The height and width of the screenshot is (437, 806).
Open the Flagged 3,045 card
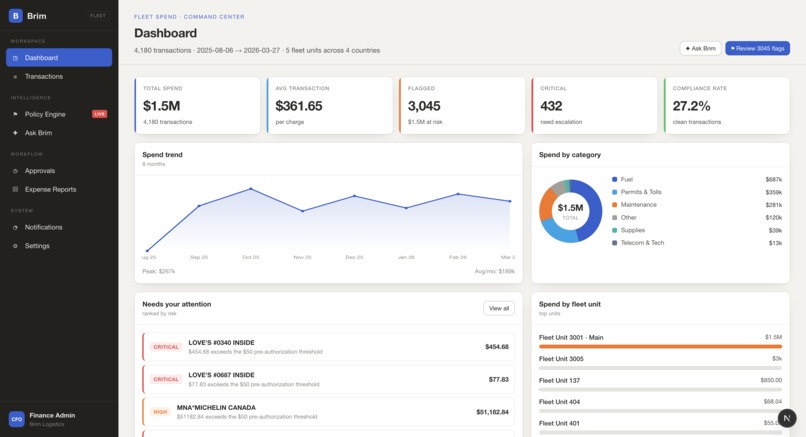[462, 105]
